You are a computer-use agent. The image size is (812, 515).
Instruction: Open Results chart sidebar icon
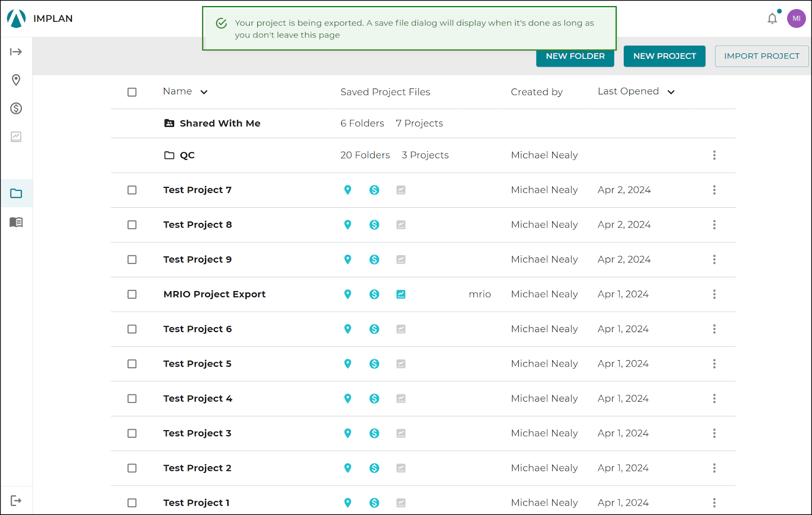click(x=16, y=137)
